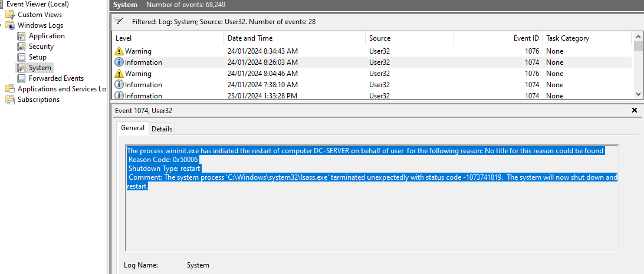Select the 8:34:43 AM warning event icon
This screenshot has height=274, width=644.
pos(119,51)
